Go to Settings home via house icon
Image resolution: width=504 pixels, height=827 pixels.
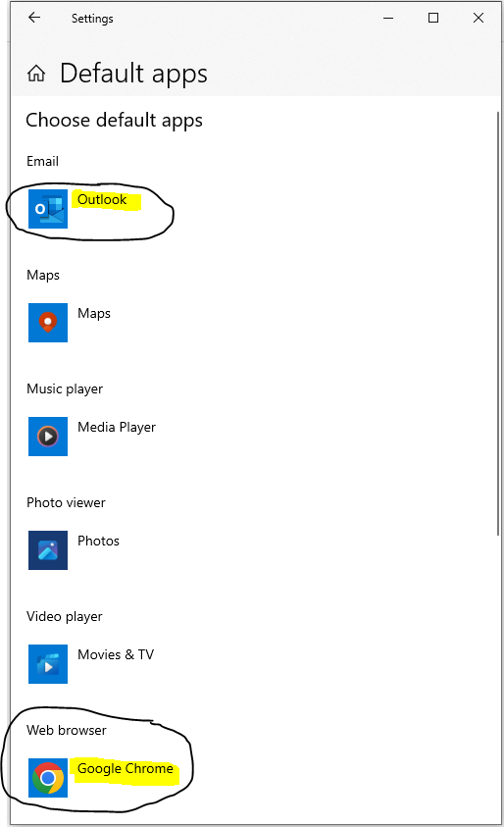tap(36, 74)
